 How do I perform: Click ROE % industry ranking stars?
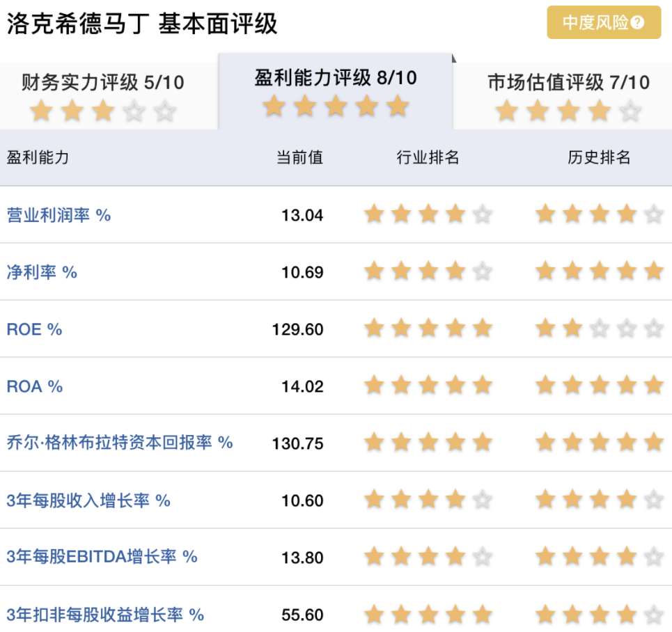point(428,329)
